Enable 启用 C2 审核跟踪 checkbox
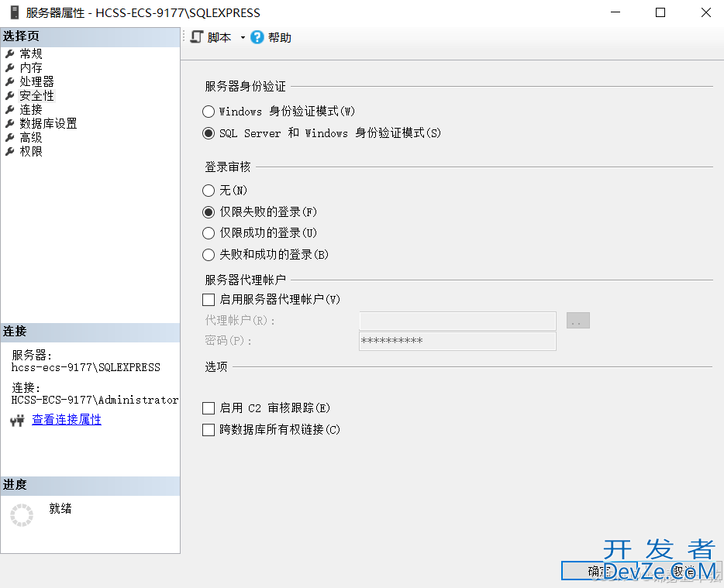The height and width of the screenshot is (588, 724). [x=209, y=408]
